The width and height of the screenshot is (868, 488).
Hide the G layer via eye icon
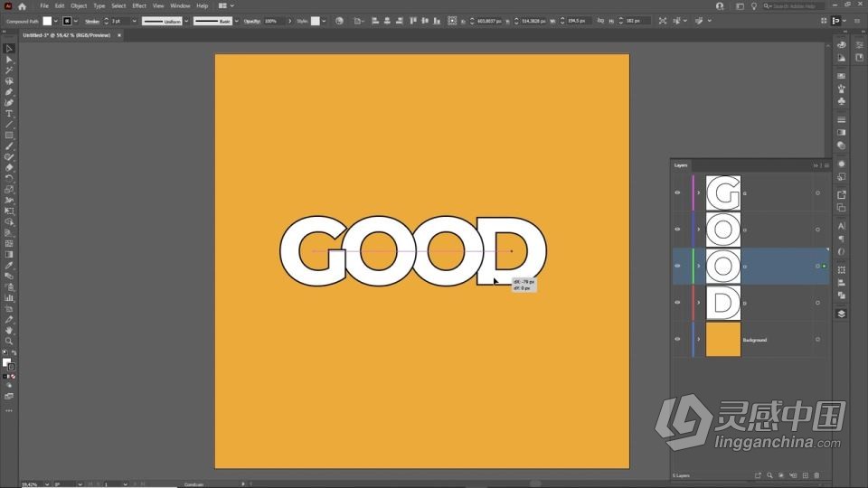(x=677, y=192)
